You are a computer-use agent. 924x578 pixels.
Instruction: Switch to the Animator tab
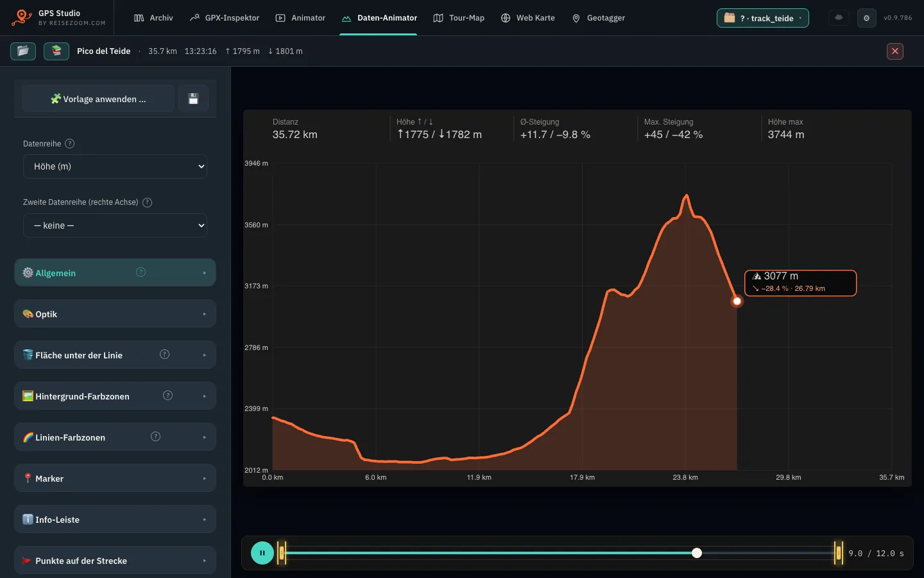click(300, 18)
